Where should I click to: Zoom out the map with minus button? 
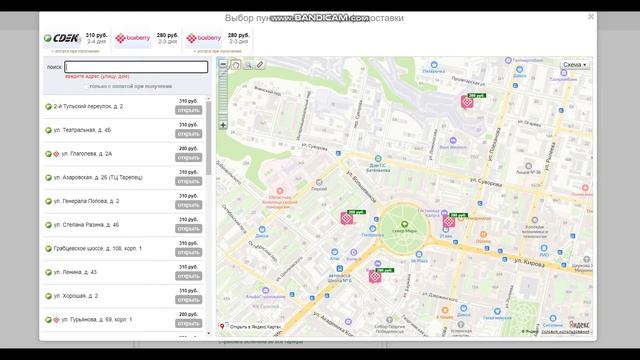223,64
